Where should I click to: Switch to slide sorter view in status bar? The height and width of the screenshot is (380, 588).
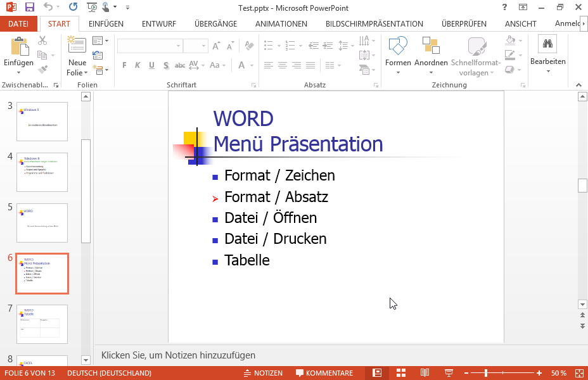401,373
